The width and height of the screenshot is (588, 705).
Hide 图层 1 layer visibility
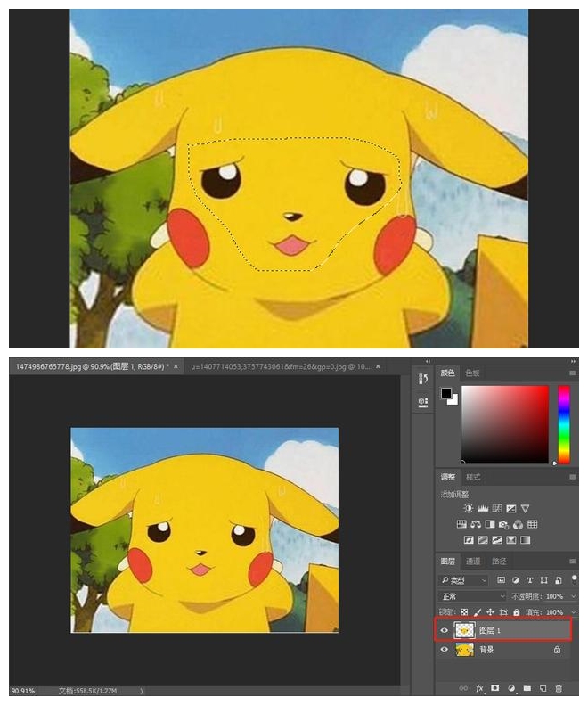pyautogui.click(x=445, y=630)
